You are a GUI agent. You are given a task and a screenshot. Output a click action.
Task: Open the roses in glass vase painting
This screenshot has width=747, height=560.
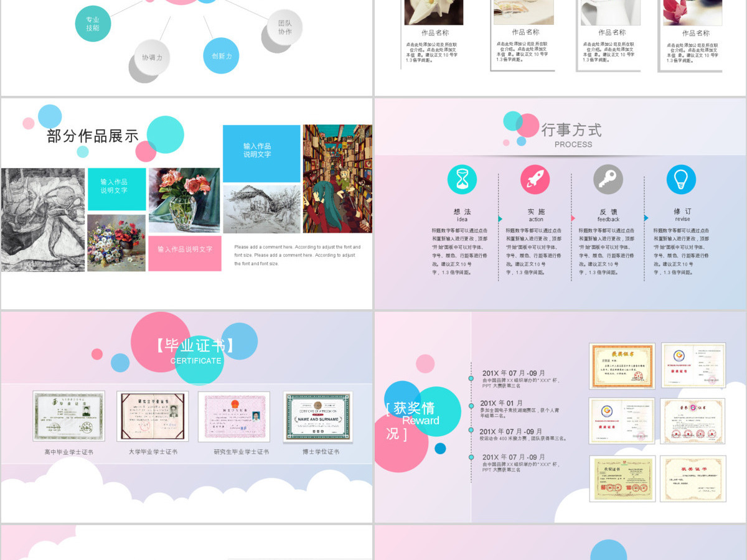pyautogui.click(x=184, y=200)
